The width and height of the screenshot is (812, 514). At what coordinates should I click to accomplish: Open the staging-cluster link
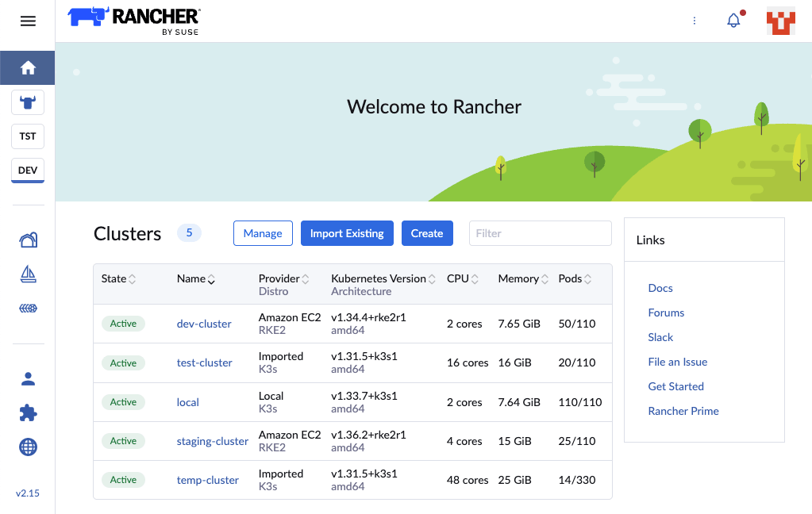pos(212,441)
